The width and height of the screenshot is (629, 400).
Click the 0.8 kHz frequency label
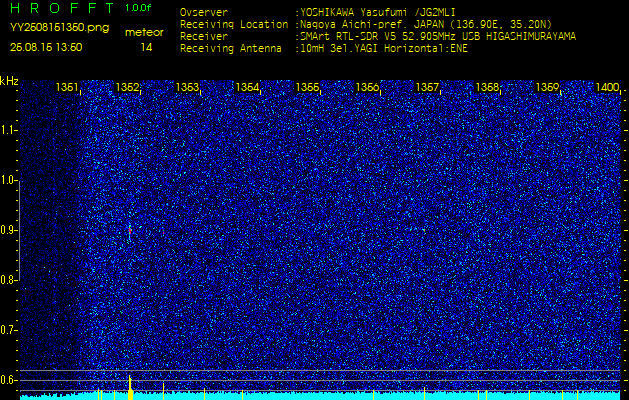click(8, 280)
